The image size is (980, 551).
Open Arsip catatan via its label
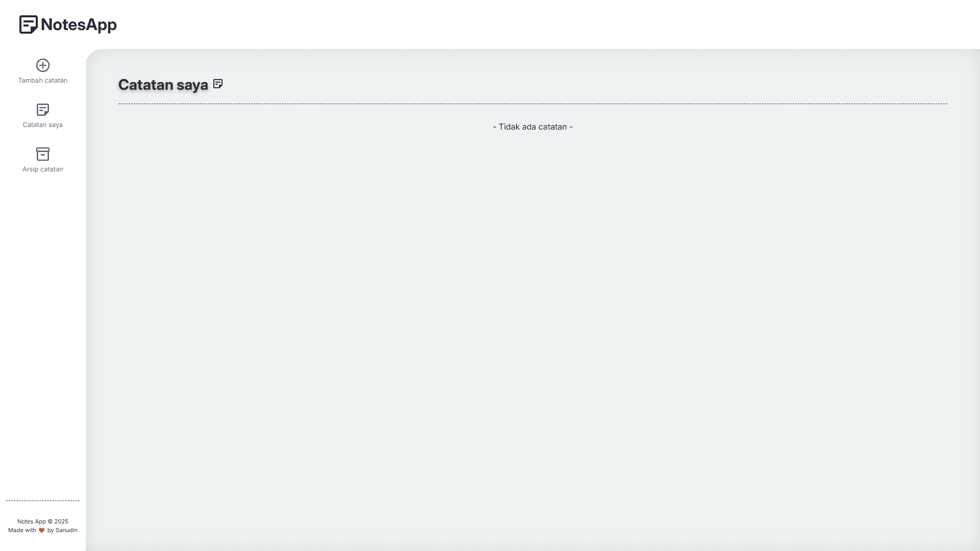point(43,169)
